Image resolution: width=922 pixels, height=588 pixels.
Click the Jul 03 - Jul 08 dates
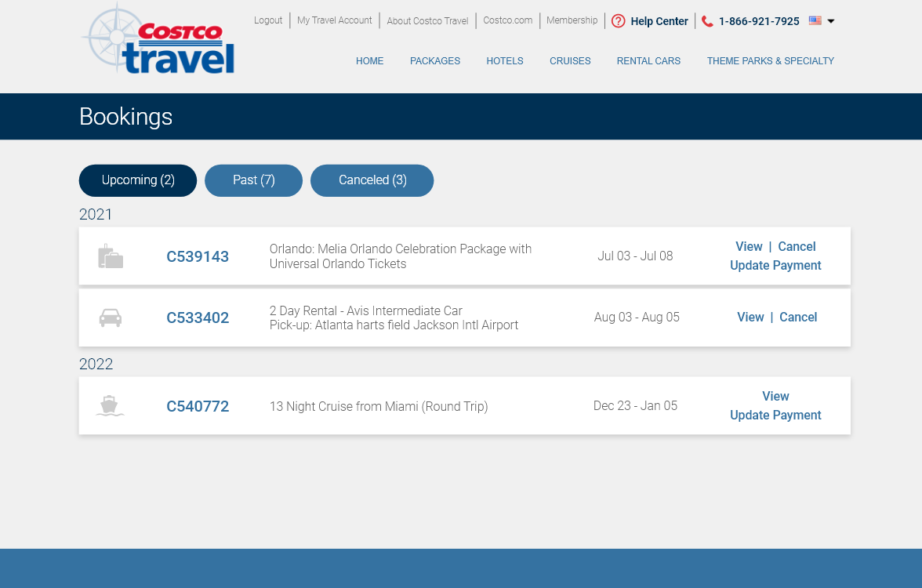pos(635,256)
